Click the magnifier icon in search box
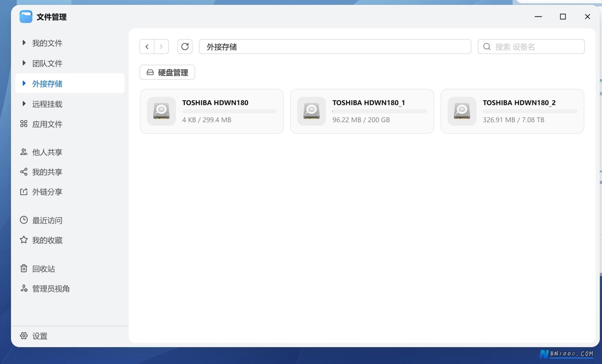The image size is (602, 364). click(x=487, y=47)
